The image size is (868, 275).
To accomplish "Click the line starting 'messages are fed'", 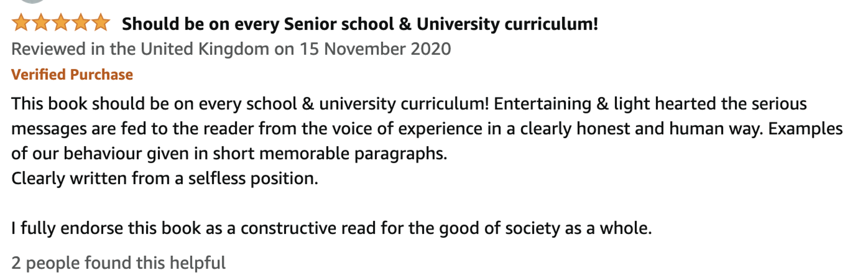I will 426,129.
